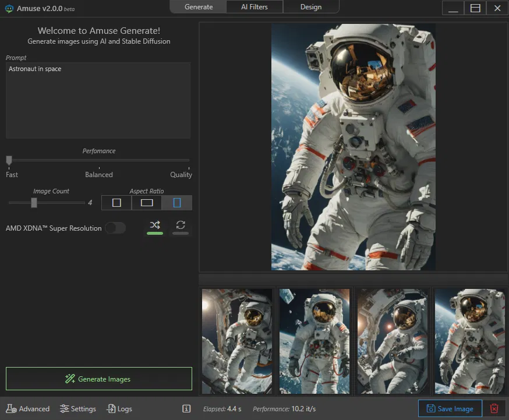509x420 pixels.
Task: Switch to the AI Filters tab
Action: click(x=254, y=7)
